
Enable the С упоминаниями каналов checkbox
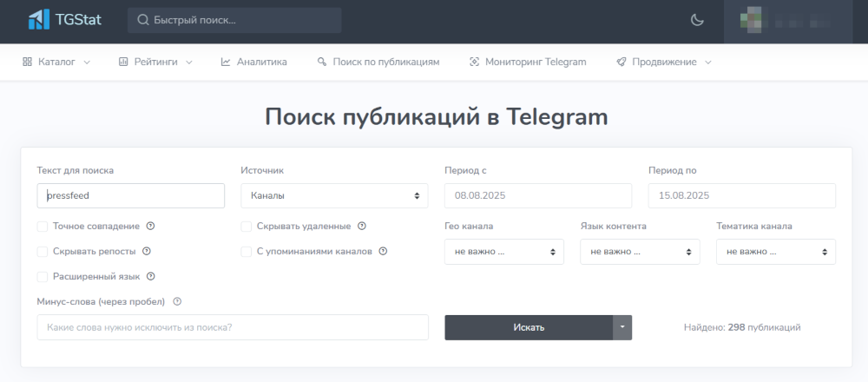point(247,252)
